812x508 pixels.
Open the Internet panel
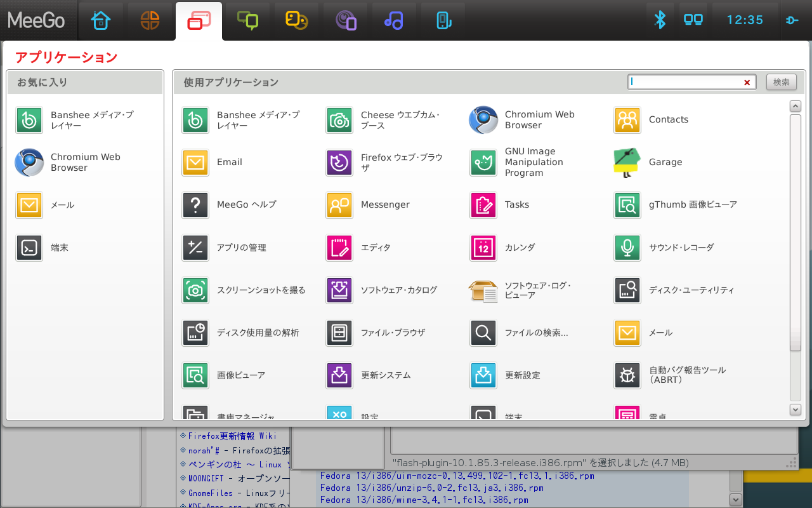pyautogui.click(x=346, y=20)
